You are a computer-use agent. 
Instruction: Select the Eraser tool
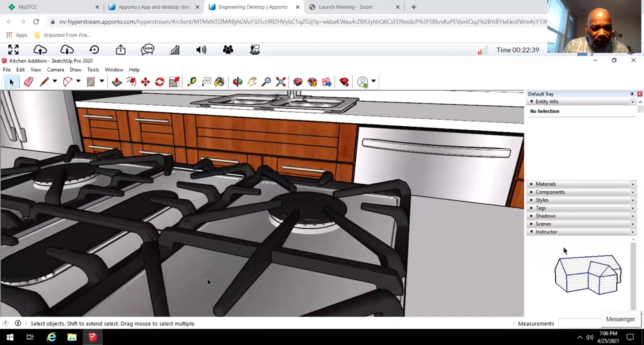[x=29, y=82]
